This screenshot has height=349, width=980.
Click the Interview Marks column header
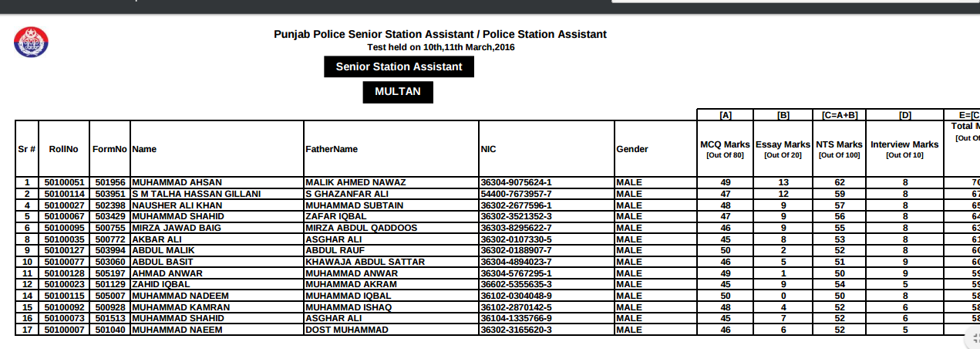904,144
